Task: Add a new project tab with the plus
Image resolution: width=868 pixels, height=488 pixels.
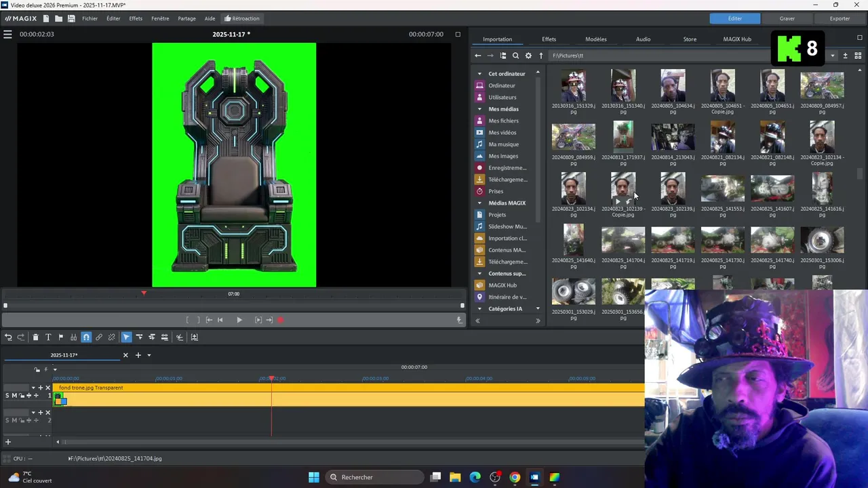Action: pyautogui.click(x=138, y=355)
